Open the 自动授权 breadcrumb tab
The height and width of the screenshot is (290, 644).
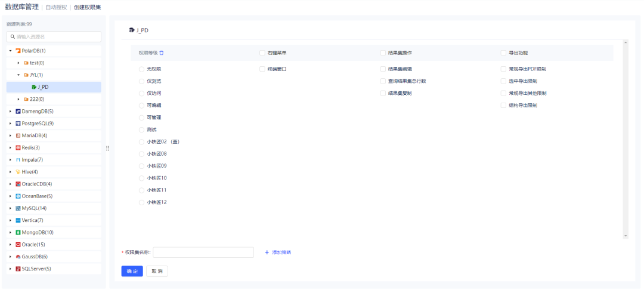pos(56,7)
